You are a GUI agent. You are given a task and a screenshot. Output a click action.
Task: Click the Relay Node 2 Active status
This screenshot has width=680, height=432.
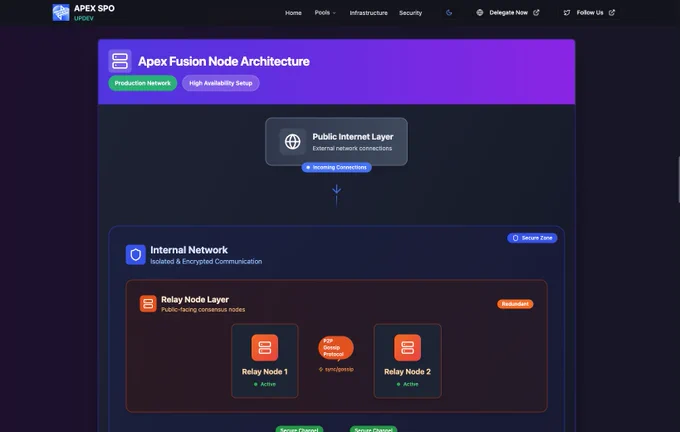pyautogui.click(x=407, y=384)
